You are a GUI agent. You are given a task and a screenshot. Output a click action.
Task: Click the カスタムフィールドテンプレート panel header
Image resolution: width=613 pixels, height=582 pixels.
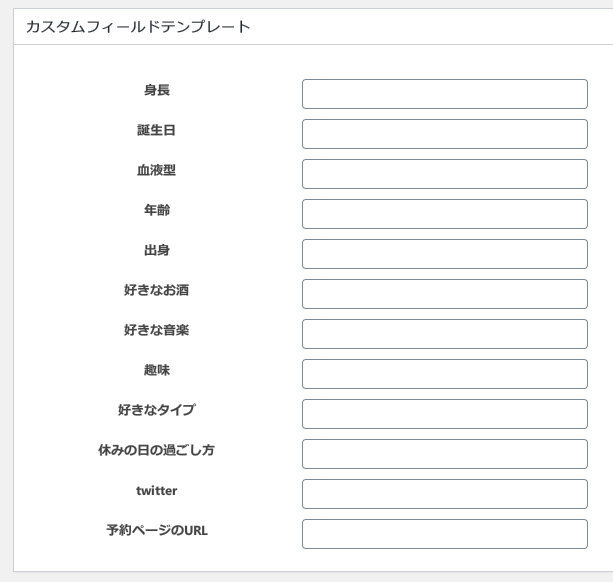pyautogui.click(x=138, y=27)
